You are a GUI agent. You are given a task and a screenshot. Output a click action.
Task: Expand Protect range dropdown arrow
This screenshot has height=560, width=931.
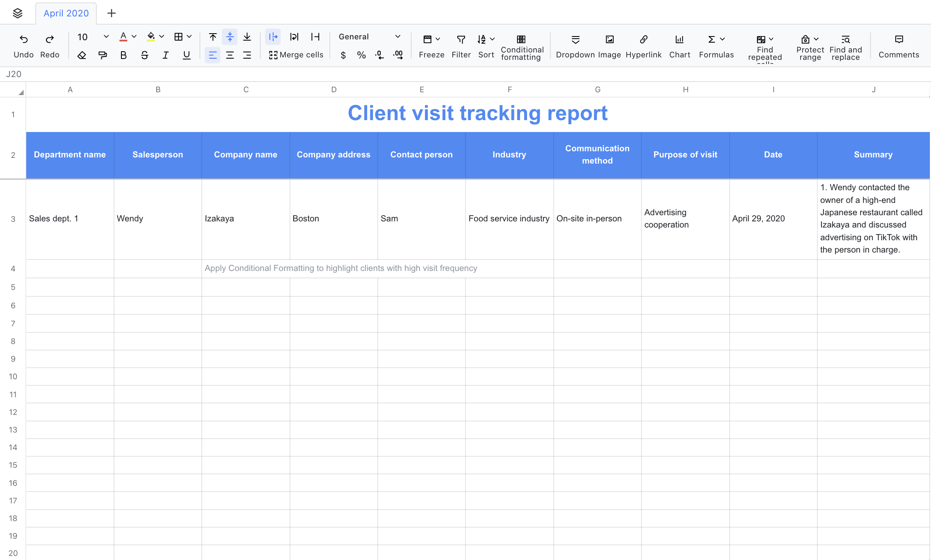pyautogui.click(x=816, y=39)
